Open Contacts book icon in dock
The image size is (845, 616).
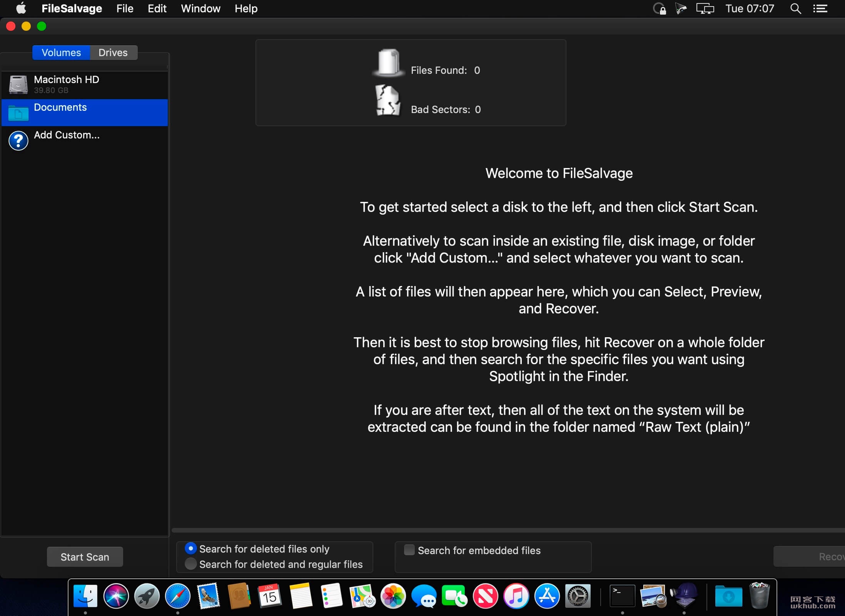(x=239, y=596)
